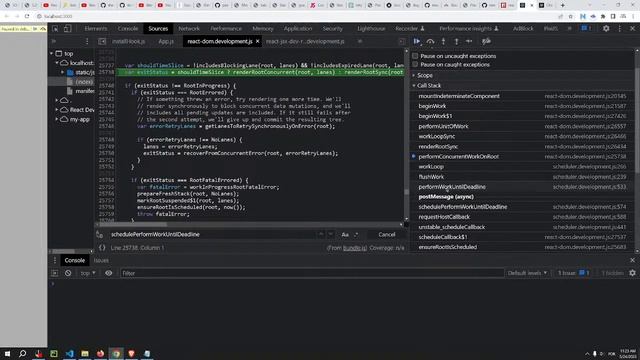Image resolution: width=640 pixels, height=360 pixels.
Task: Hide the debugger sidebar panel
Action: point(402,41)
